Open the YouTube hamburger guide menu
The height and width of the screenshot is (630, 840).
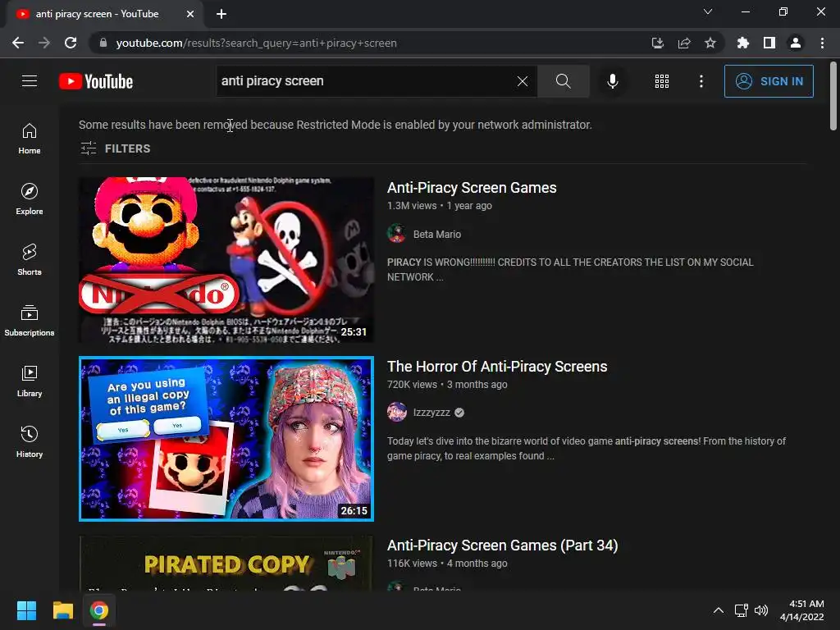point(30,81)
